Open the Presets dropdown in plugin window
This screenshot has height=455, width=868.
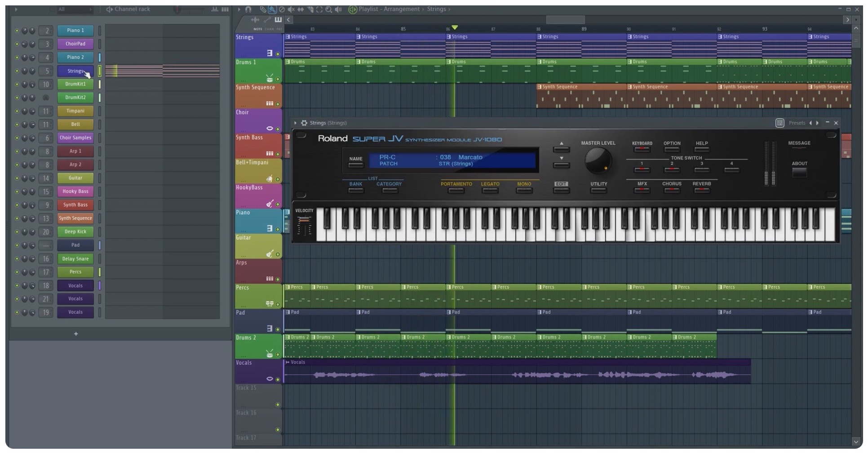point(797,123)
